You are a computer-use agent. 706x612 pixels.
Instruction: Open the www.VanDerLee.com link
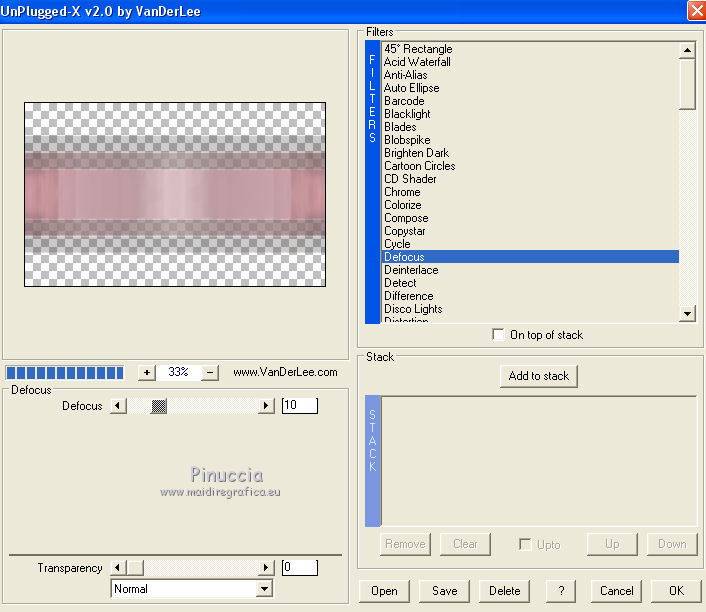pyautogui.click(x=285, y=372)
